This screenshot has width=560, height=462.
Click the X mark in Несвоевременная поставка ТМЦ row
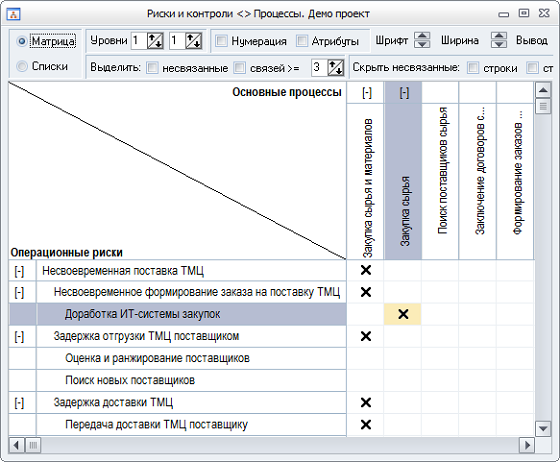click(x=366, y=270)
